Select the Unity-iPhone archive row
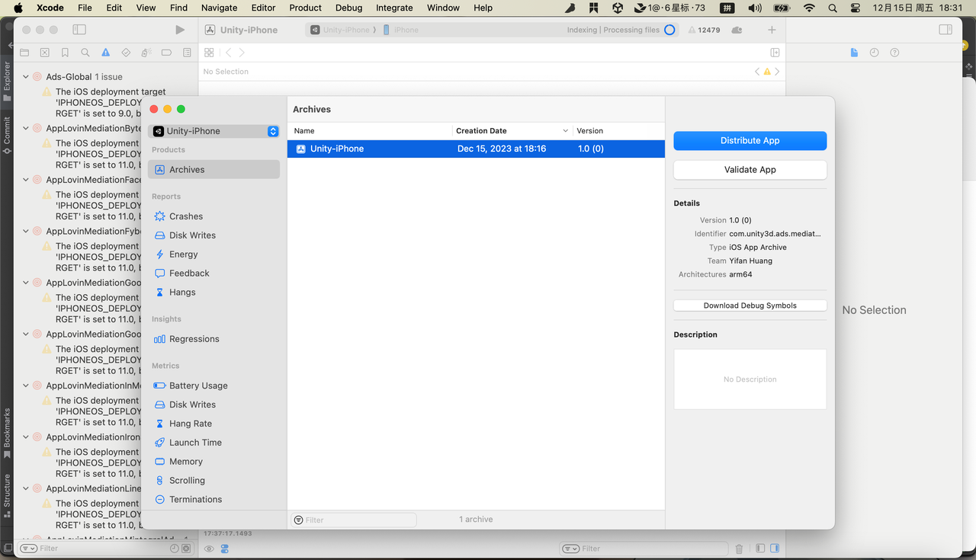This screenshot has height=560, width=976. (x=476, y=149)
